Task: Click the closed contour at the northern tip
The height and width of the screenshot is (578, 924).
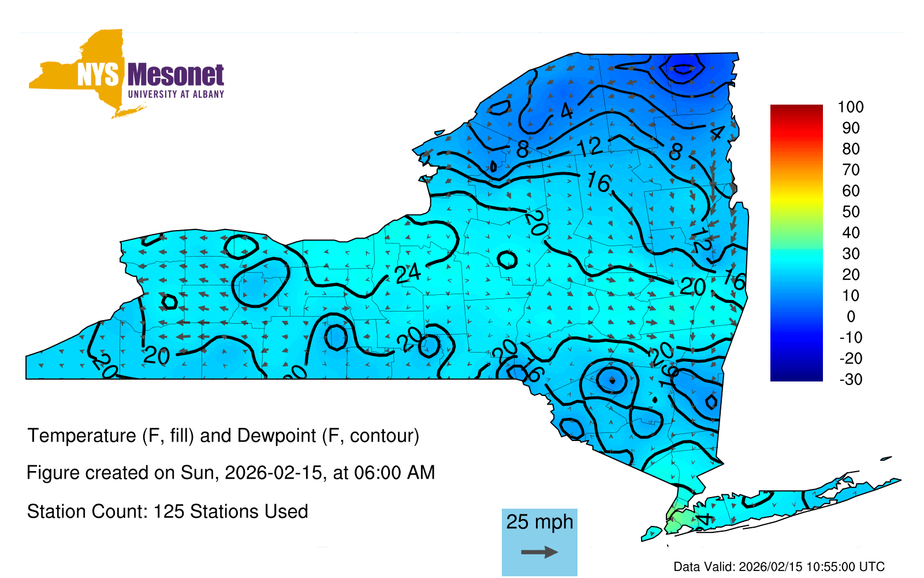Action: click(x=683, y=69)
